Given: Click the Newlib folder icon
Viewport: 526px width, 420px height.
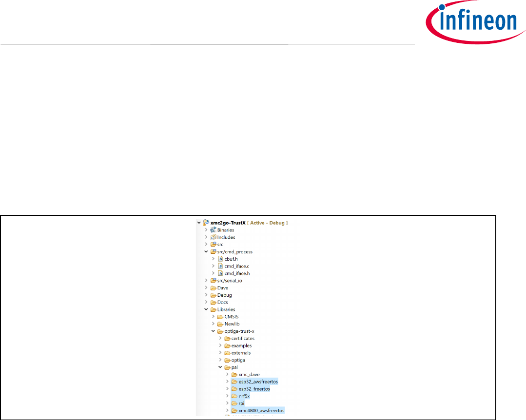Looking at the screenshot, I should pyautogui.click(x=220, y=324).
